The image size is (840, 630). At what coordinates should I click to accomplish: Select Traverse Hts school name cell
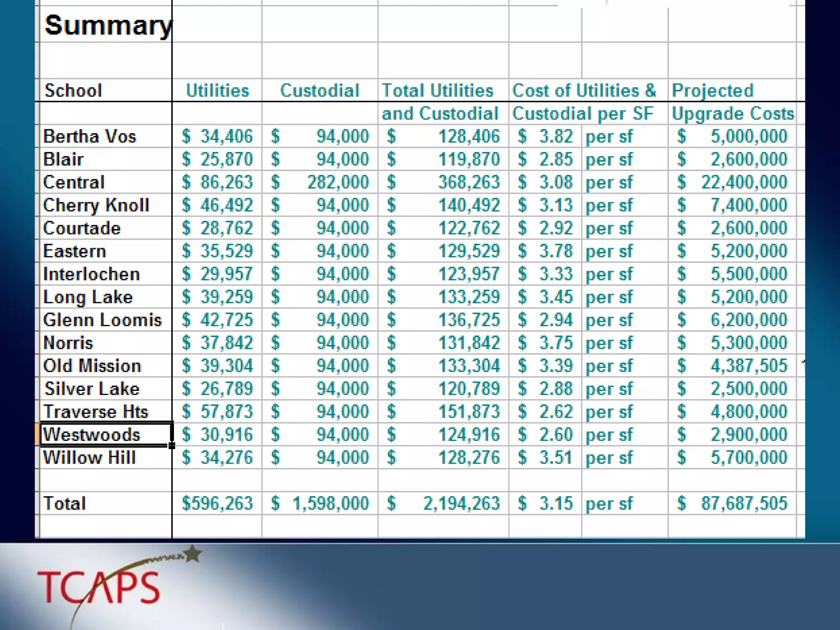95,411
